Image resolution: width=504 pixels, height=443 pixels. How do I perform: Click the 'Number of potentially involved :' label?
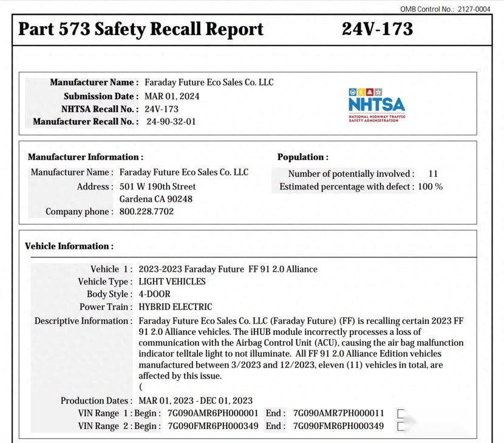351,174
